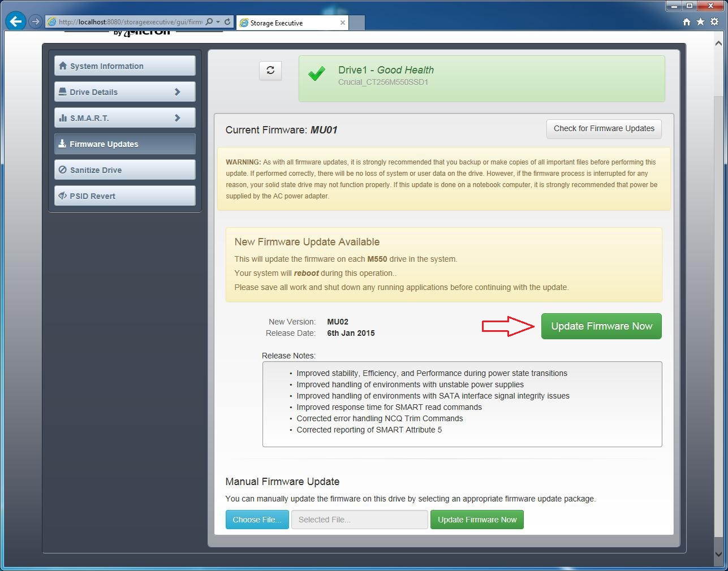The image size is (728, 571).
Task: Click release note about power state transitions
Action: (x=432, y=373)
